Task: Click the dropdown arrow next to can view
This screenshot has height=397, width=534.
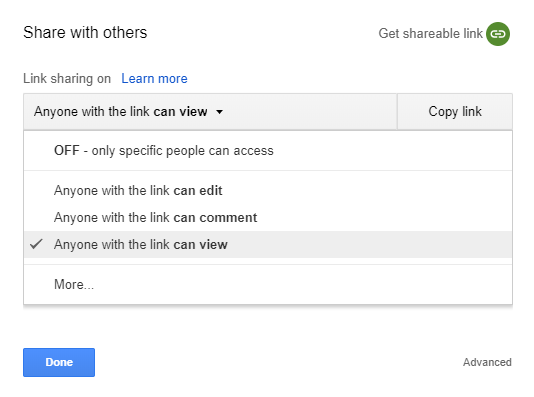Action: 220,112
